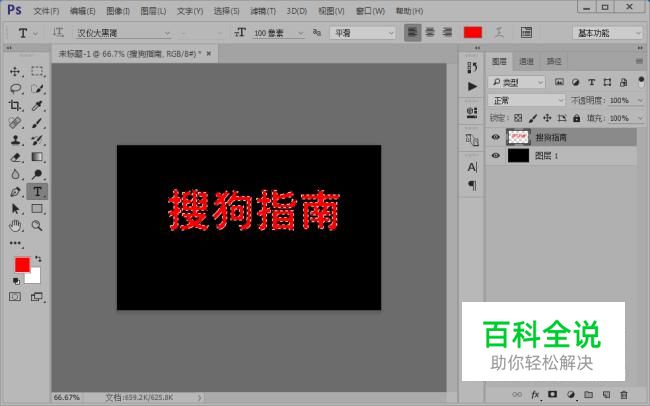Select the Eyedropper tool
650x406 pixels.
coord(37,105)
